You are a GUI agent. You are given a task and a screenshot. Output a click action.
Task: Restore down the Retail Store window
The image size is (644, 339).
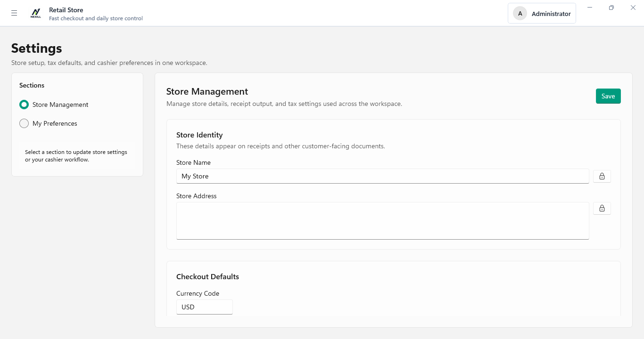click(611, 8)
